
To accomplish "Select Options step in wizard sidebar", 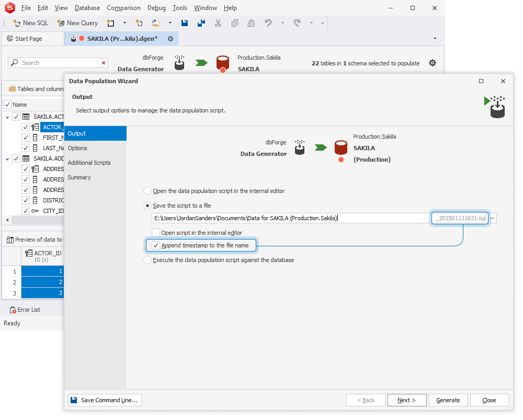I will click(95, 148).
